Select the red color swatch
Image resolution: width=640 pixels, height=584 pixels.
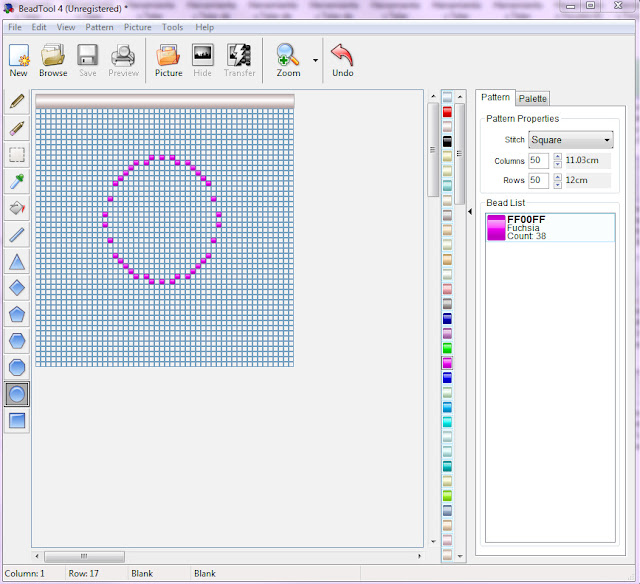(447, 112)
